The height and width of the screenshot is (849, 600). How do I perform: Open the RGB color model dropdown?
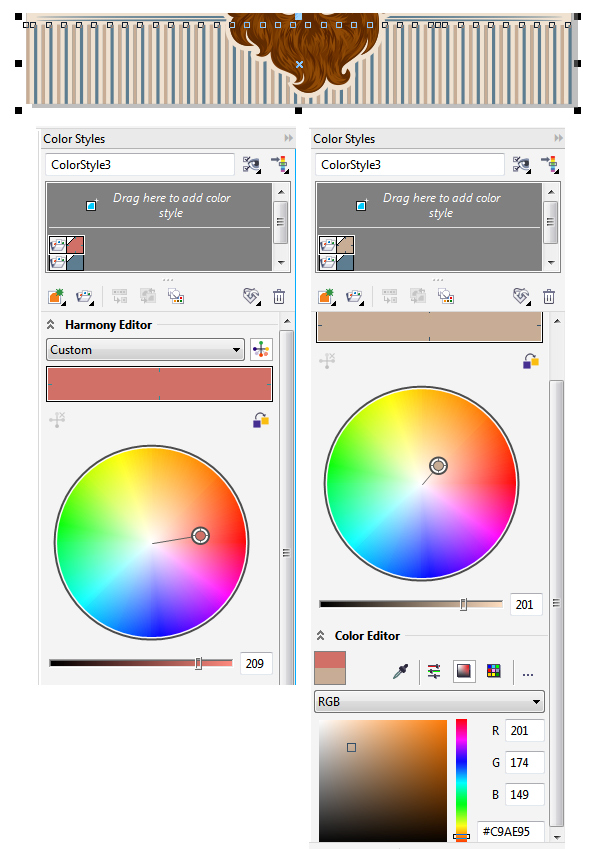coord(429,702)
